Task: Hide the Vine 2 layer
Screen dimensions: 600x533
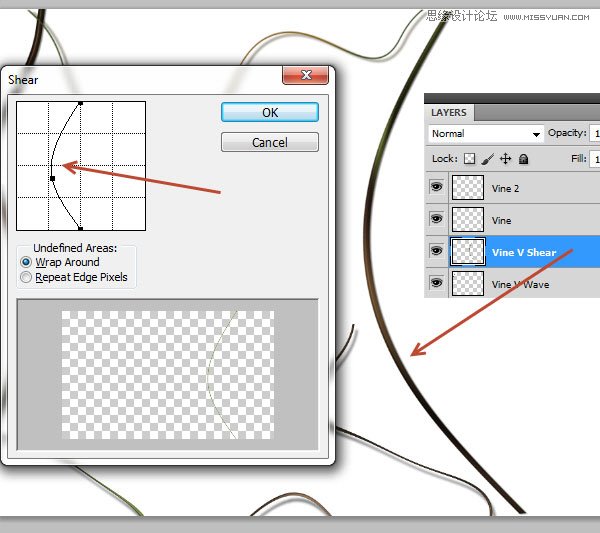Action: pyautogui.click(x=437, y=187)
